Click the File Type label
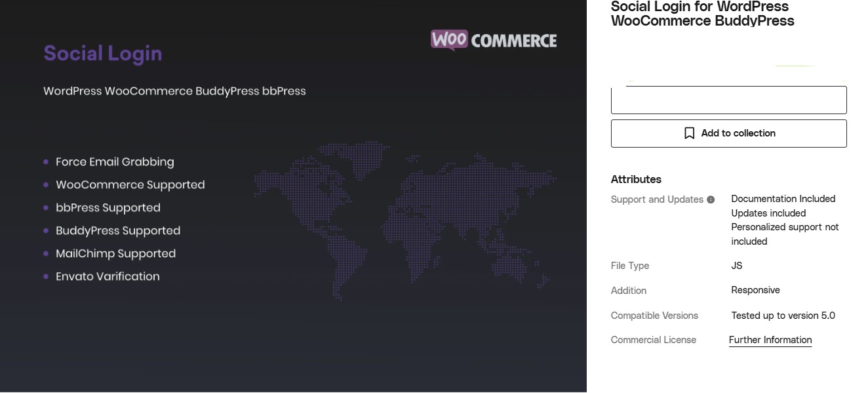The image size is (868, 393). coord(630,266)
